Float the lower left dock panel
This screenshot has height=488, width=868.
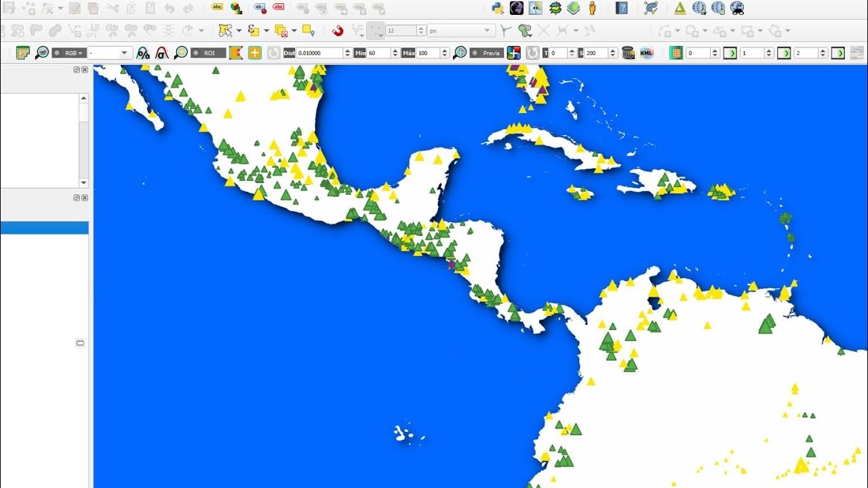click(77, 198)
